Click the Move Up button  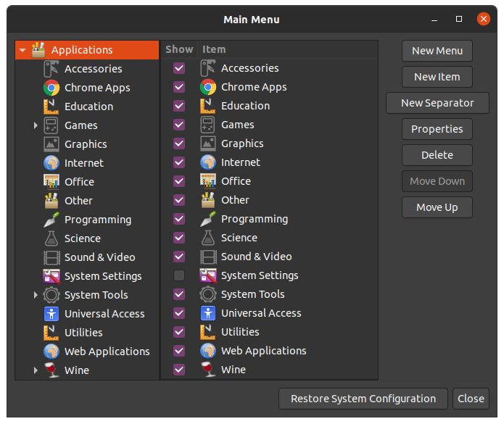pyautogui.click(x=437, y=207)
